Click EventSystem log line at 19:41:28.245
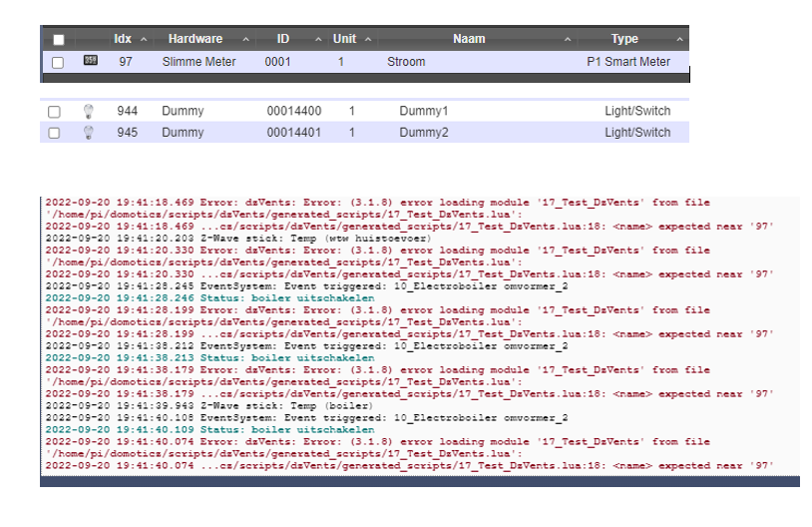 click(x=306, y=286)
